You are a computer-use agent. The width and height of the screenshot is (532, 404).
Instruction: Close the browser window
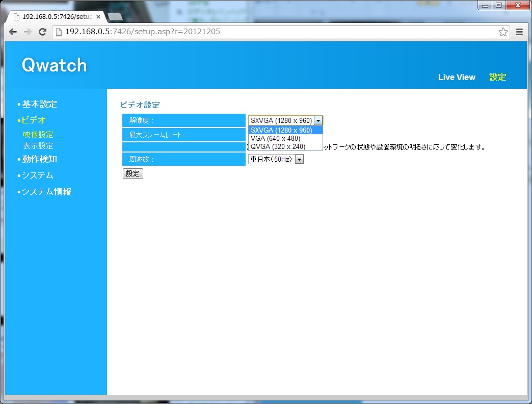518,5
